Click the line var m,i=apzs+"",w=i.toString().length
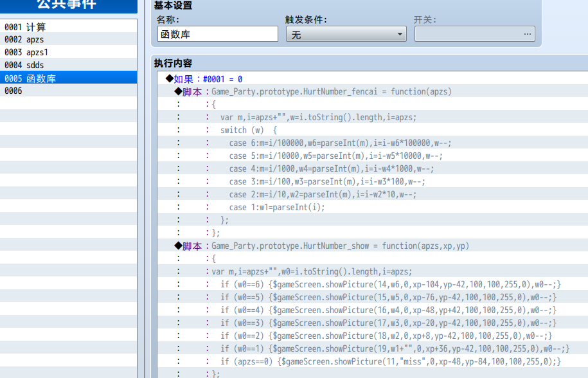 373,118
